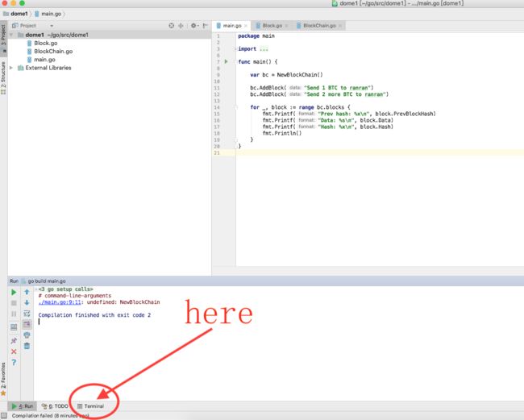The height and width of the screenshot is (420, 524).
Task: Hide the Project tool window with the hide icon
Action: coord(206,26)
